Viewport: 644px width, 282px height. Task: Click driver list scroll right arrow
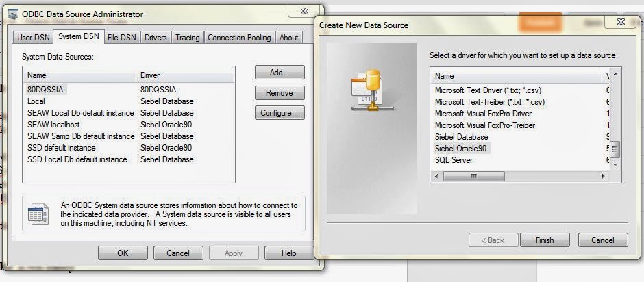pyautogui.click(x=604, y=176)
